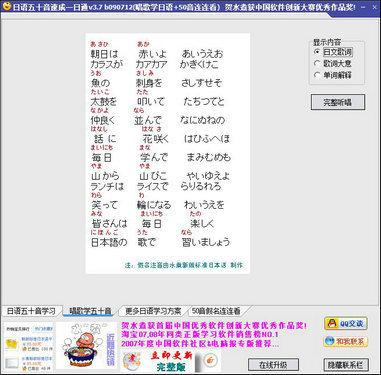Screen dimensions: 381x375
Task: Click the 显示内容 group label
Action: click(327, 43)
